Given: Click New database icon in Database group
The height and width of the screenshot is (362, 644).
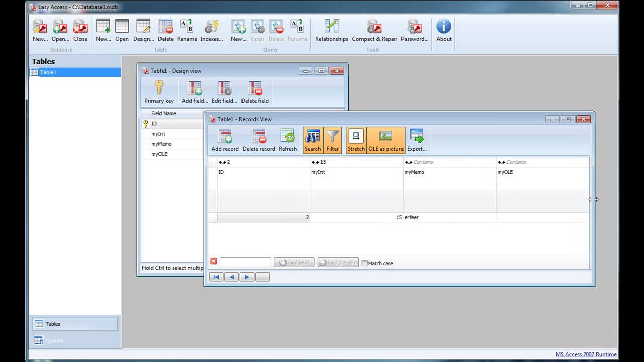Looking at the screenshot, I should [40, 31].
